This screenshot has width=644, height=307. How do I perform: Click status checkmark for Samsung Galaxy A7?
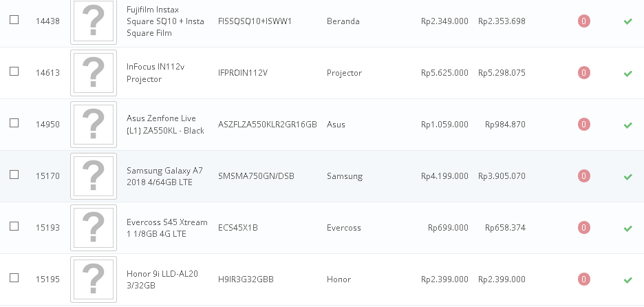[x=627, y=177]
